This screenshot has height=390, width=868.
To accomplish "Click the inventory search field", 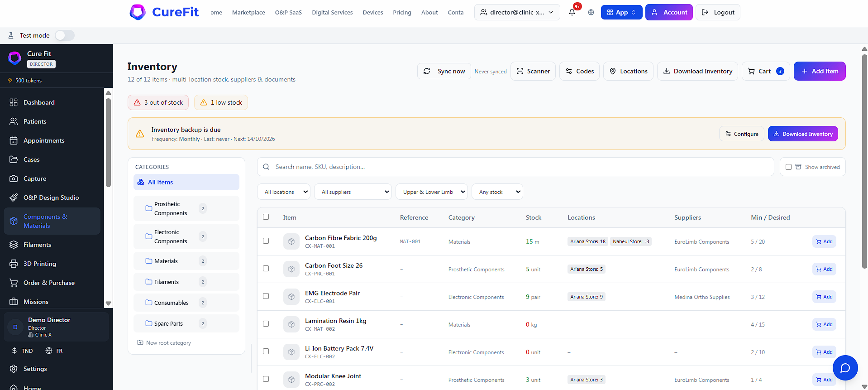I will click(515, 167).
